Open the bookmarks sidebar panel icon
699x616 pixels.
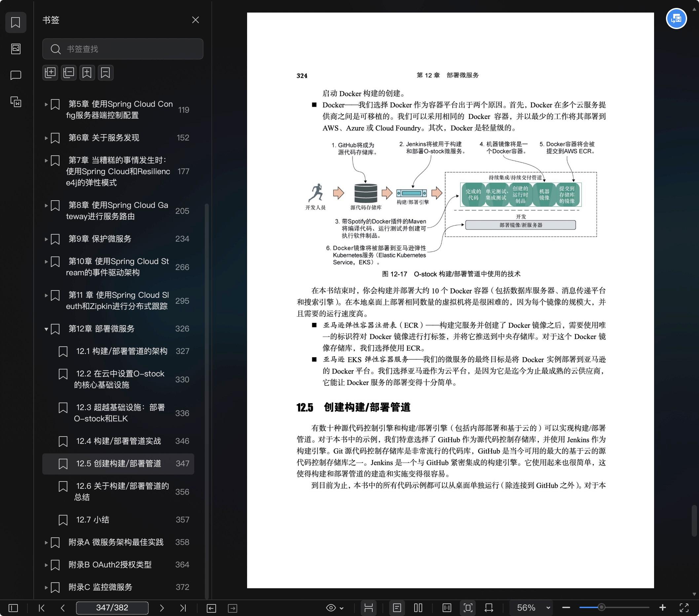point(16,22)
